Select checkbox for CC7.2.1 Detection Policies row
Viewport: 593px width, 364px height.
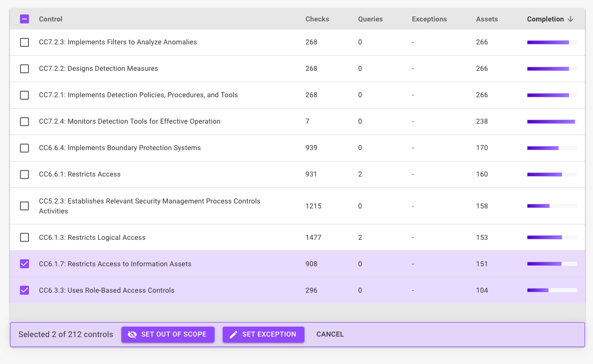coord(24,95)
